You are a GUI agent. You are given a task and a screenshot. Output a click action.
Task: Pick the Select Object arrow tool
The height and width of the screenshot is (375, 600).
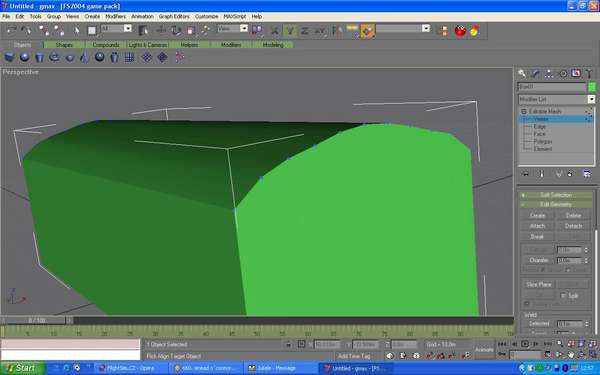(77, 30)
